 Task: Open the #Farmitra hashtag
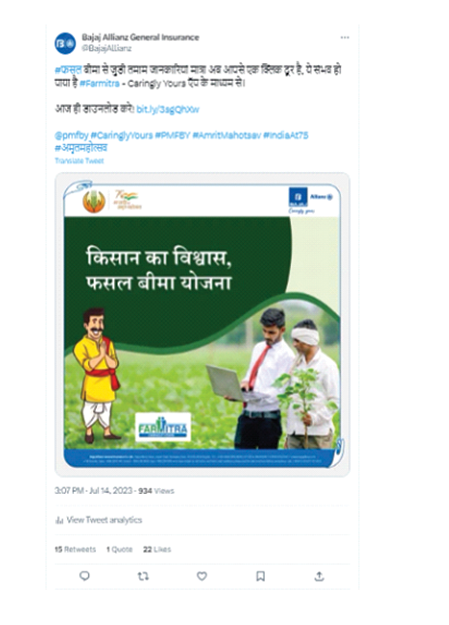pyautogui.click(x=99, y=83)
